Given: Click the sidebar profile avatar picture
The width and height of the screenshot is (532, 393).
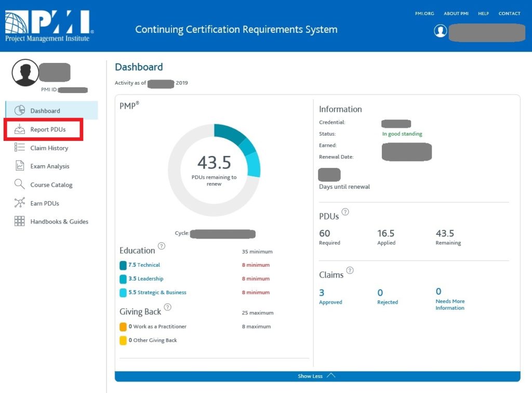Looking at the screenshot, I should [x=25, y=73].
